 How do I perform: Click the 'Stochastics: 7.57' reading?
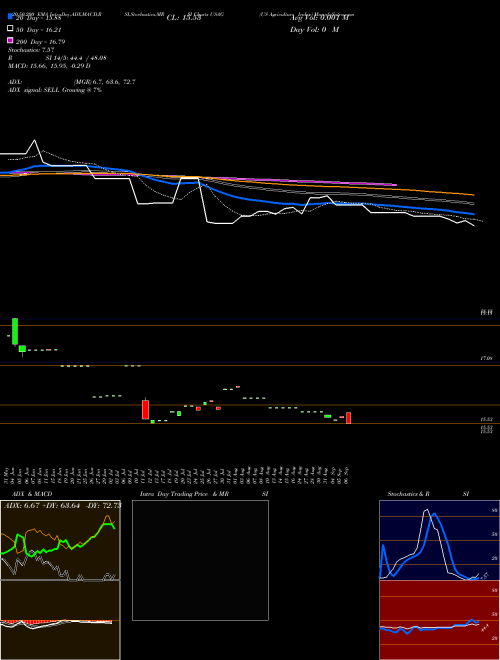pyautogui.click(x=31, y=50)
